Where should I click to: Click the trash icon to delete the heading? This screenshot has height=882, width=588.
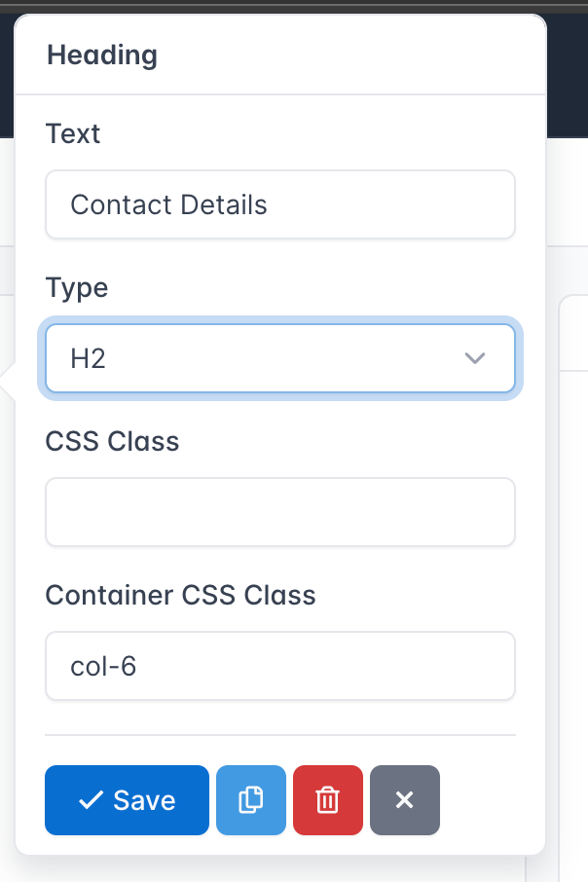coord(327,800)
